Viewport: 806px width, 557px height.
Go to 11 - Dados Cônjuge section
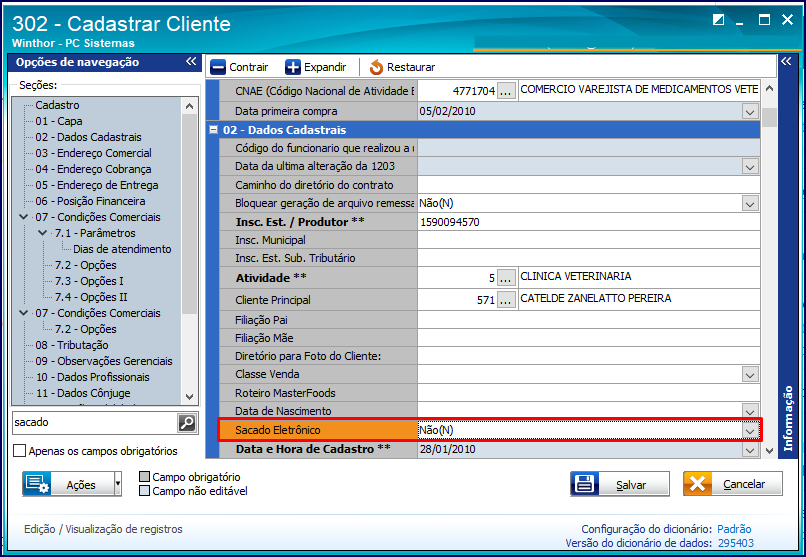pos(83,393)
